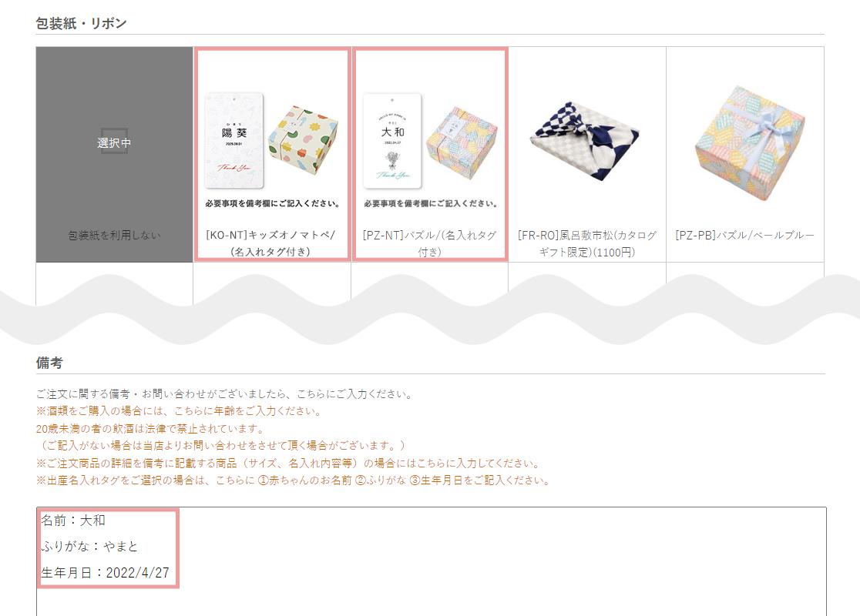Select the 風呂敷市松 furoshiki wrap image
860x616 pixels.
(x=585, y=141)
